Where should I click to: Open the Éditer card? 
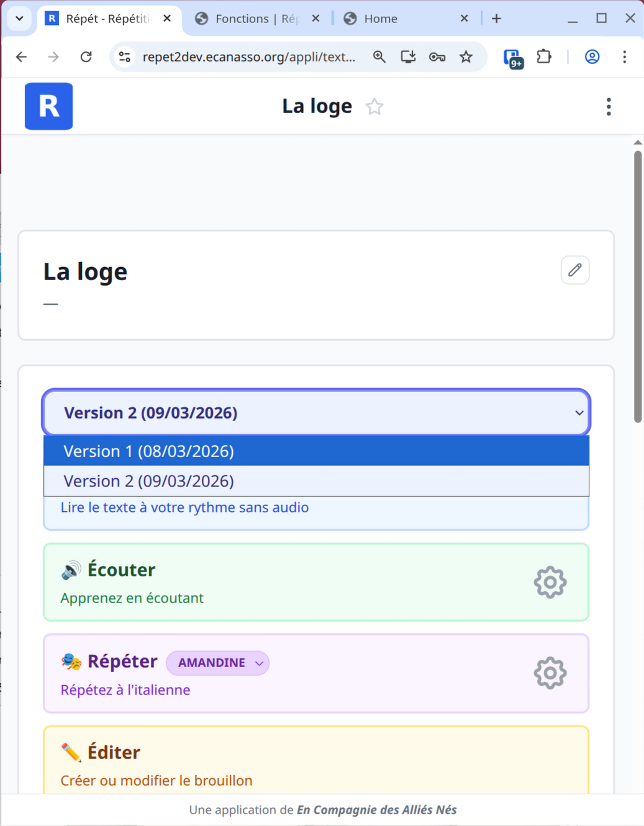[316, 761]
